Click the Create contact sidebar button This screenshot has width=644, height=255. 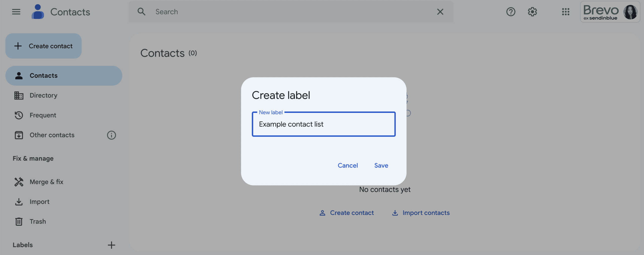(x=44, y=46)
